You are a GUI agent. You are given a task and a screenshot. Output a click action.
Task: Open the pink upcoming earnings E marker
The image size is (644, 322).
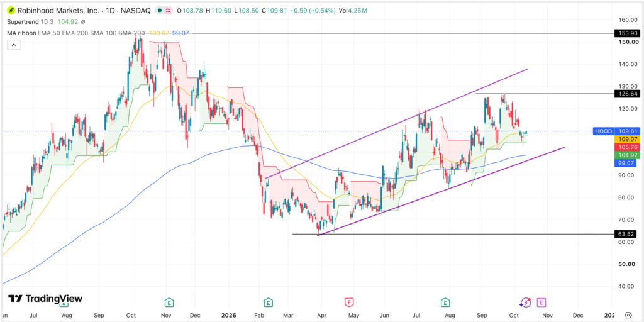tap(541, 303)
